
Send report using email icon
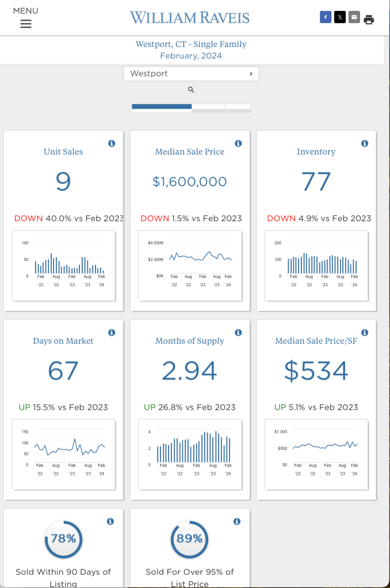click(x=354, y=17)
